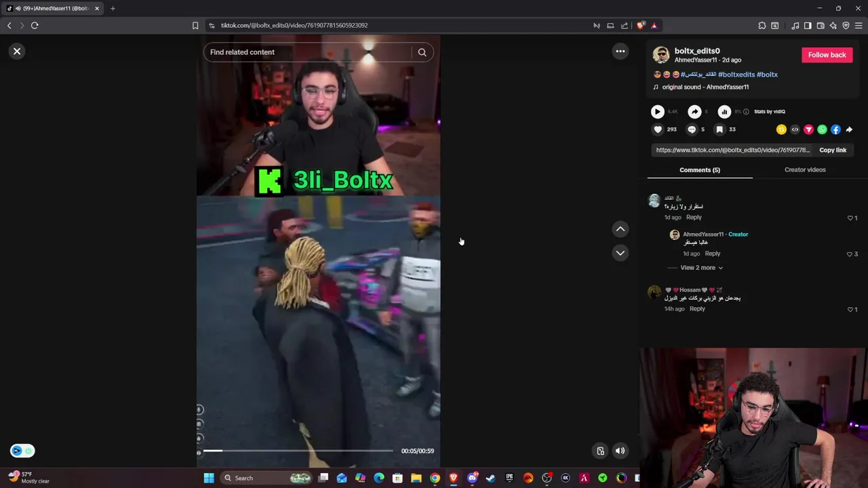Image resolution: width=868 pixels, height=488 pixels.
Task: Open original sound - AhmedYasser11 link
Action: coord(705,87)
